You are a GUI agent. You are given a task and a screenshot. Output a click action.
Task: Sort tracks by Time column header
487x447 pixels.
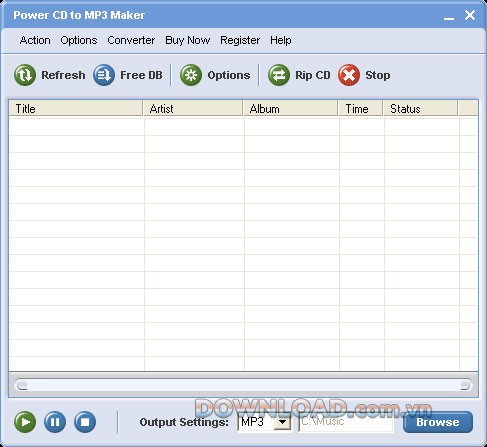coord(361,109)
